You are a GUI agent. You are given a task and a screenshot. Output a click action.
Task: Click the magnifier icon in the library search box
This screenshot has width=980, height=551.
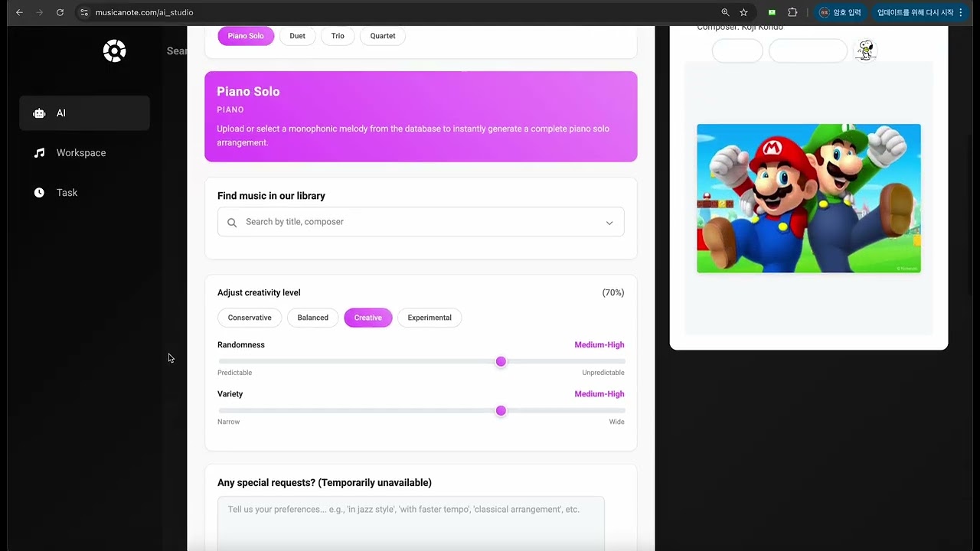(232, 223)
